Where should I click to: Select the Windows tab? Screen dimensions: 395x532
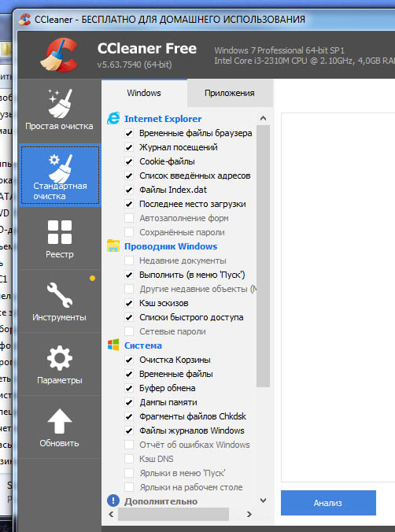coord(144,93)
